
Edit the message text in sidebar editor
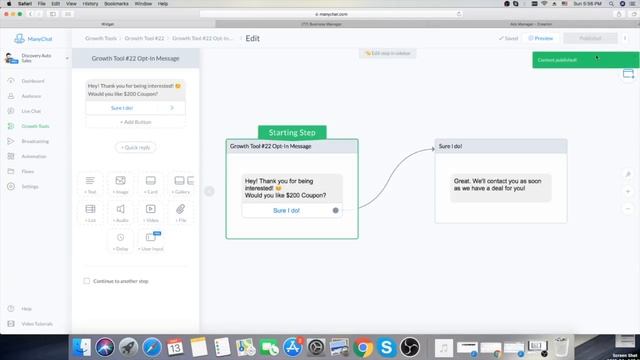pos(135,90)
